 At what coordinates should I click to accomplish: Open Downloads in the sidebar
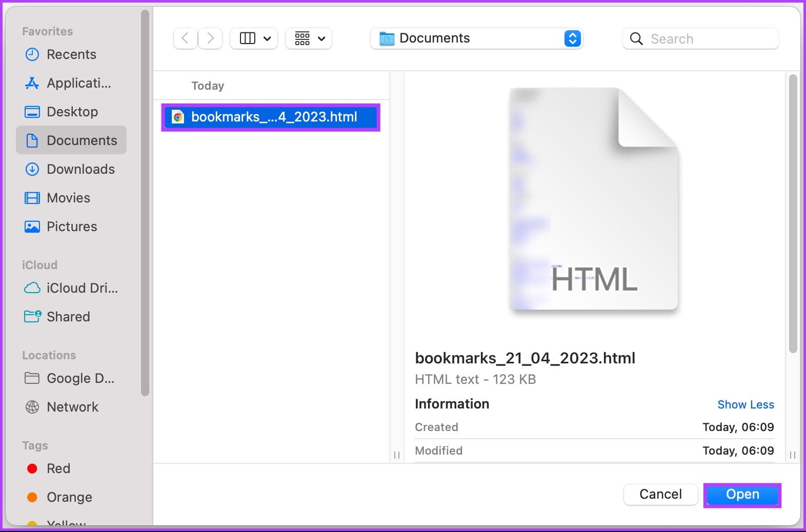71,169
